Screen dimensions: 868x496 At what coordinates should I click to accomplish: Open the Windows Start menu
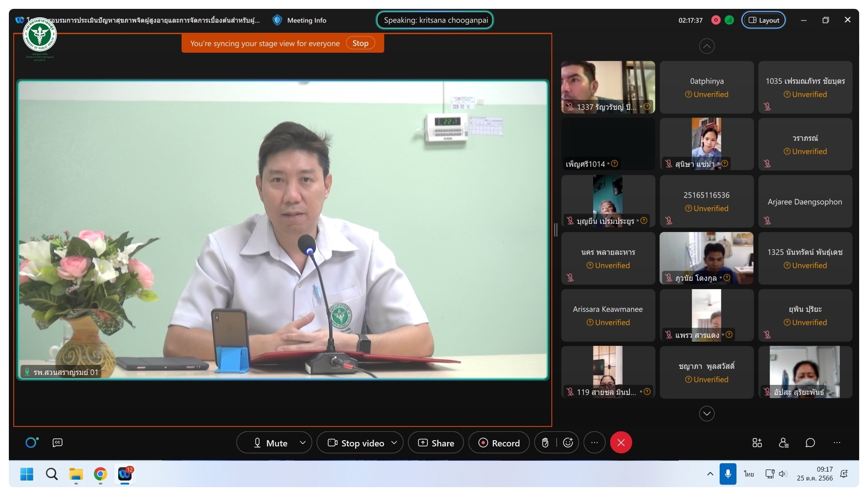pos(27,474)
